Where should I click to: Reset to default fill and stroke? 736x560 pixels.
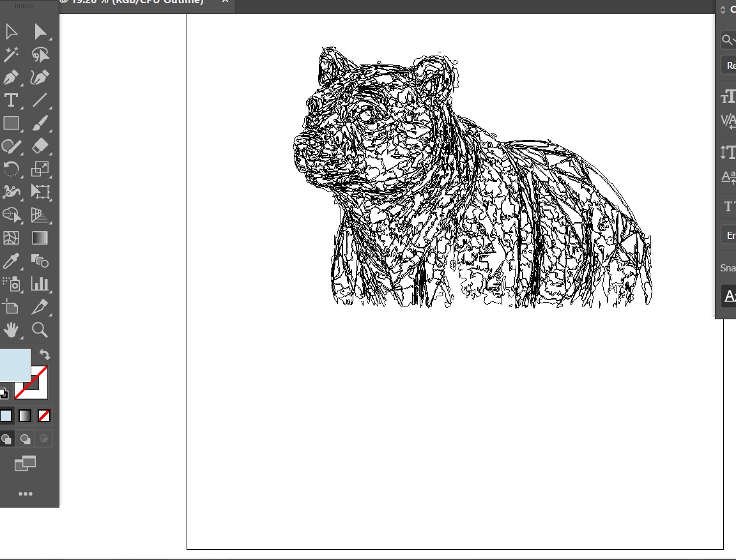(x=4, y=393)
